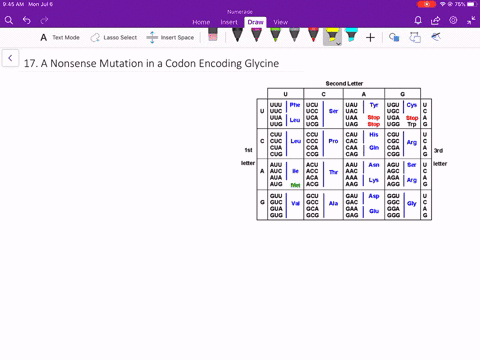Select the black pen
The image size is (480, 360).
[x=237, y=35]
